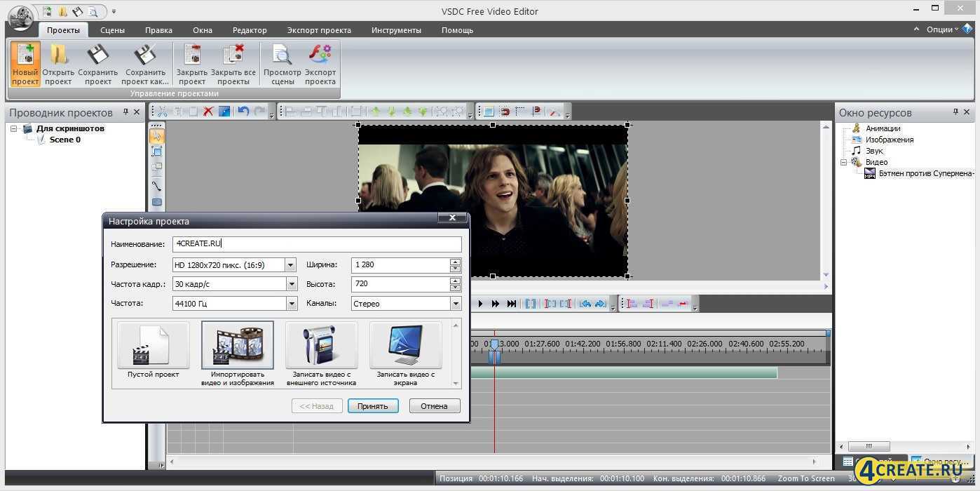Click the Отмена button
The image size is (980, 491).
pyautogui.click(x=434, y=405)
